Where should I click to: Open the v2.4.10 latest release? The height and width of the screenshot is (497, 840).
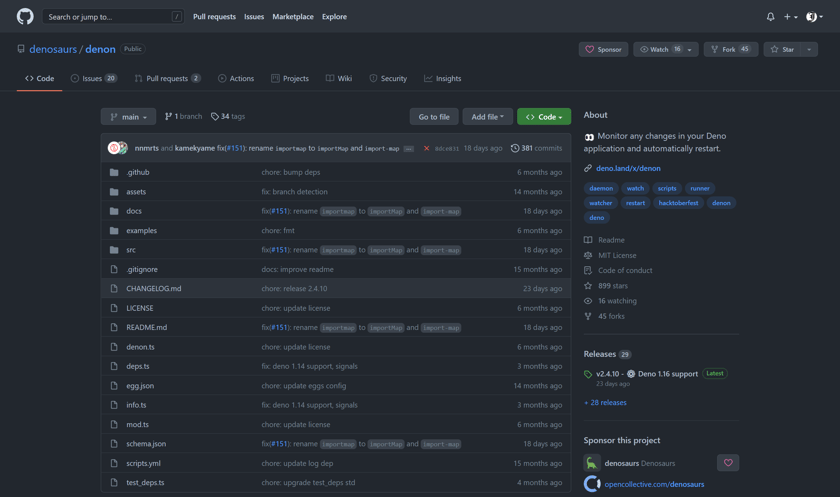(x=647, y=374)
